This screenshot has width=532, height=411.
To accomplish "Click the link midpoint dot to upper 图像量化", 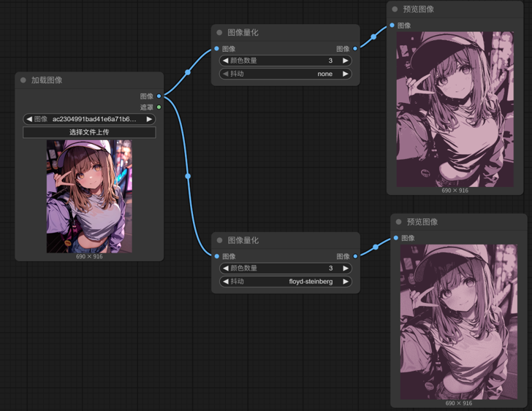I will point(188,72).
